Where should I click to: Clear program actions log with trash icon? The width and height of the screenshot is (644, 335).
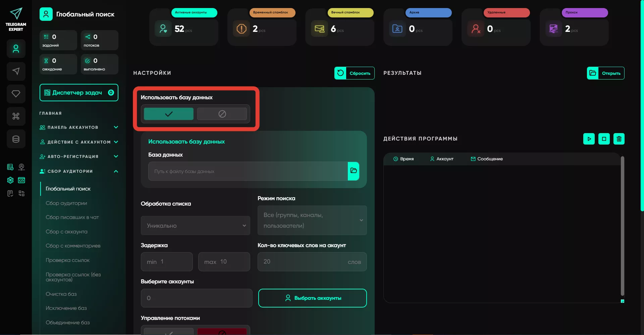(x=619, y=139)
